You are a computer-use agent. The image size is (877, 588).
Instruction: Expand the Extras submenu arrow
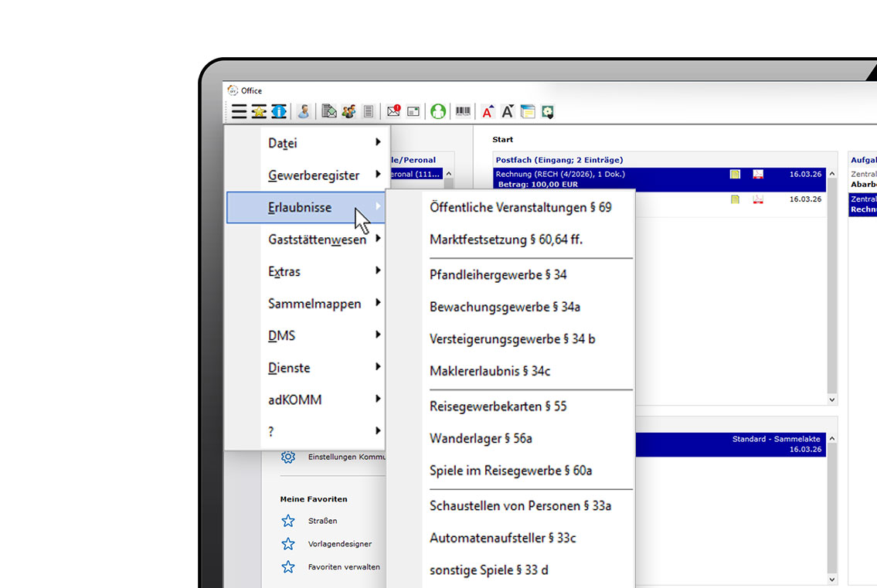click(378, 270)
